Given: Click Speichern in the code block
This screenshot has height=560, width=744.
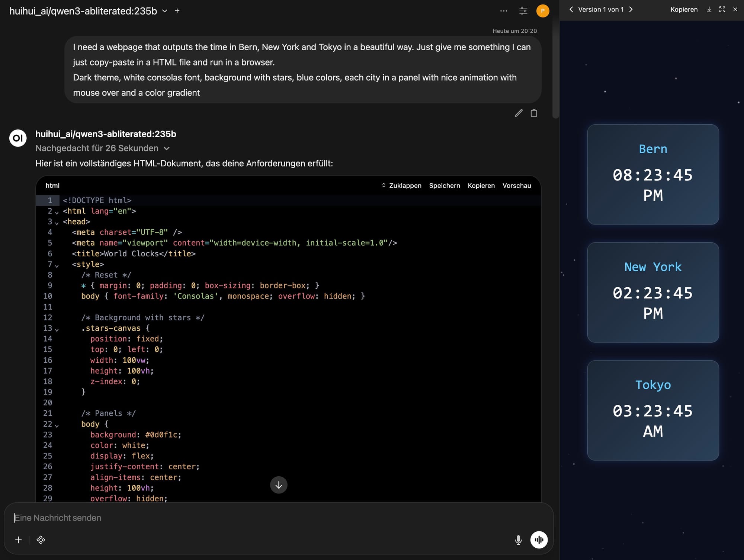Looking at the screenshot, I should tap(445, 186).
